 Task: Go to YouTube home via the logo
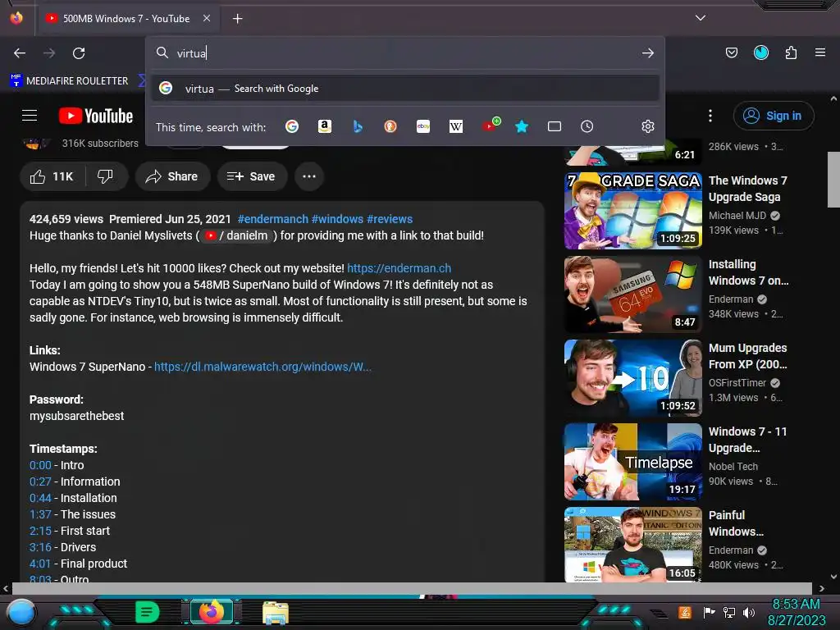[x=96, y=116]
